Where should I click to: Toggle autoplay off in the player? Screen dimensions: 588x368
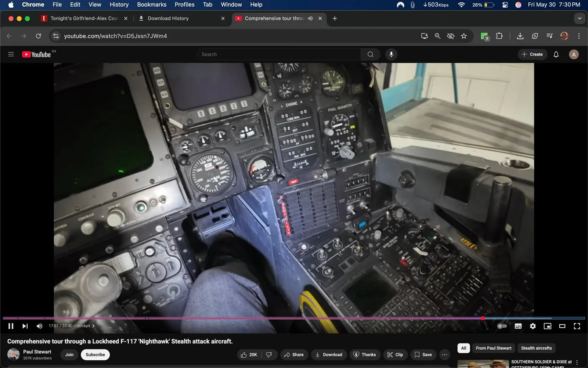[502, 326]
